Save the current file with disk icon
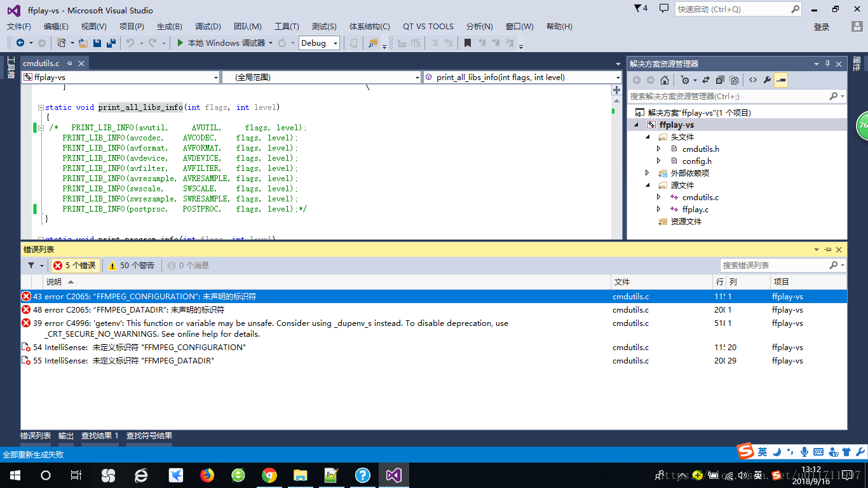Screen dimensions: 868x488 97,43
